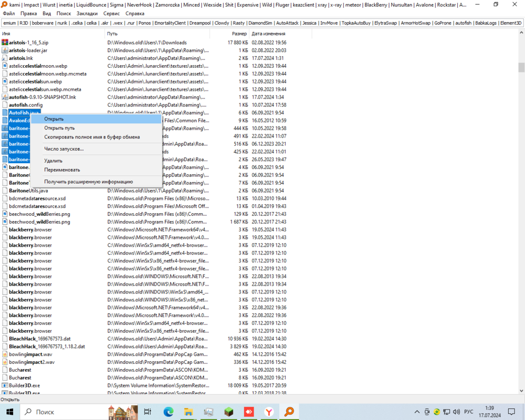Click inside the search query field
Image resolution: width=525 pixels, height=420 pixels.
[x=262, y=23]
